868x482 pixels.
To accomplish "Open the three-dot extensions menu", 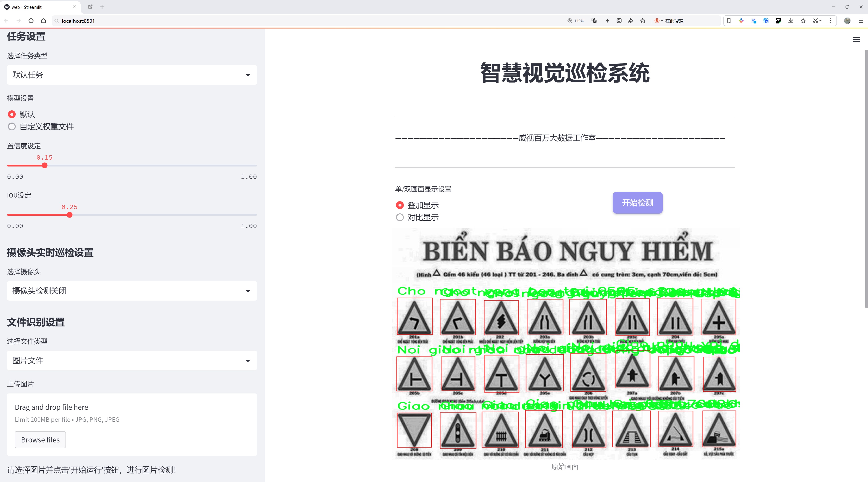I will click(831, 21).
